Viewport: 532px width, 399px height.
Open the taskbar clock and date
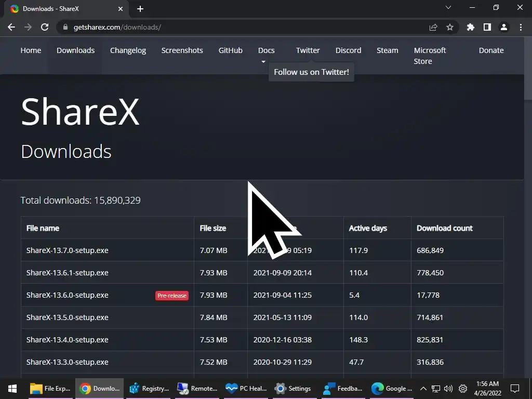[487, 389]
